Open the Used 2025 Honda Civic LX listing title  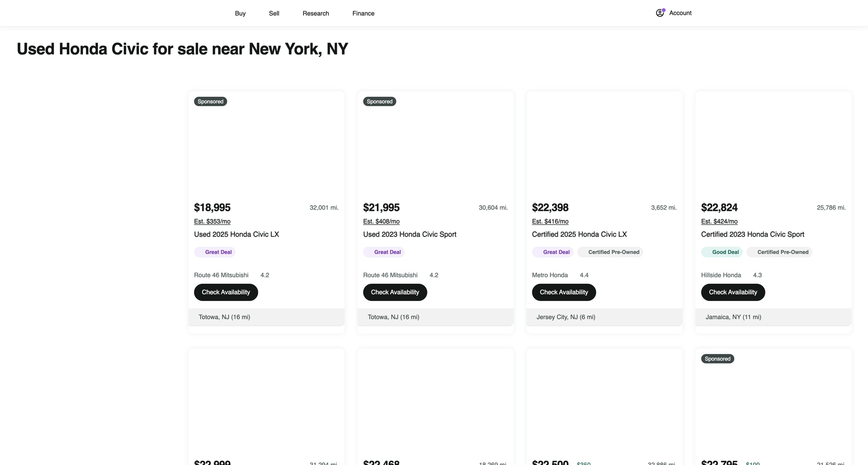tap(236, 234)
